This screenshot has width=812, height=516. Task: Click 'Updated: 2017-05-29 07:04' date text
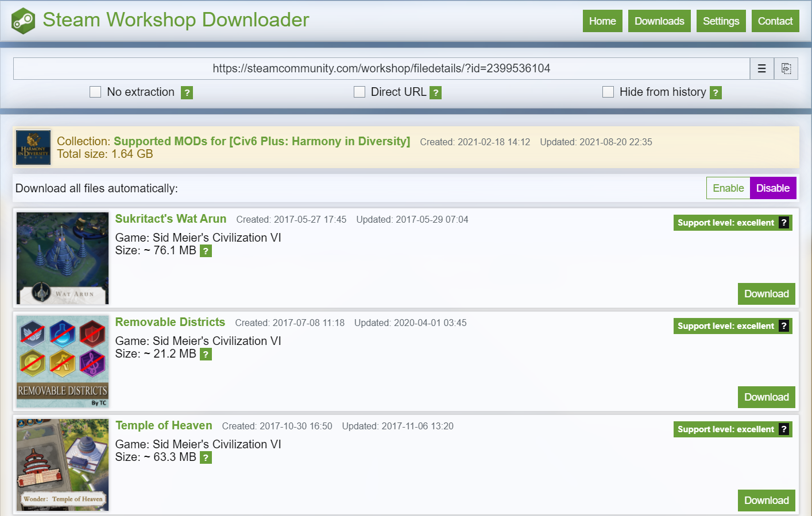click(x=412, y=220)
